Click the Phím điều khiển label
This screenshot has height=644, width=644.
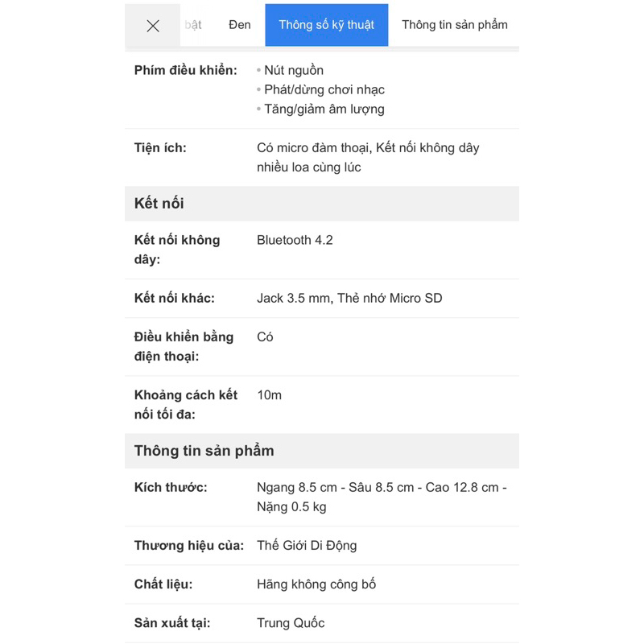point(186,71)
